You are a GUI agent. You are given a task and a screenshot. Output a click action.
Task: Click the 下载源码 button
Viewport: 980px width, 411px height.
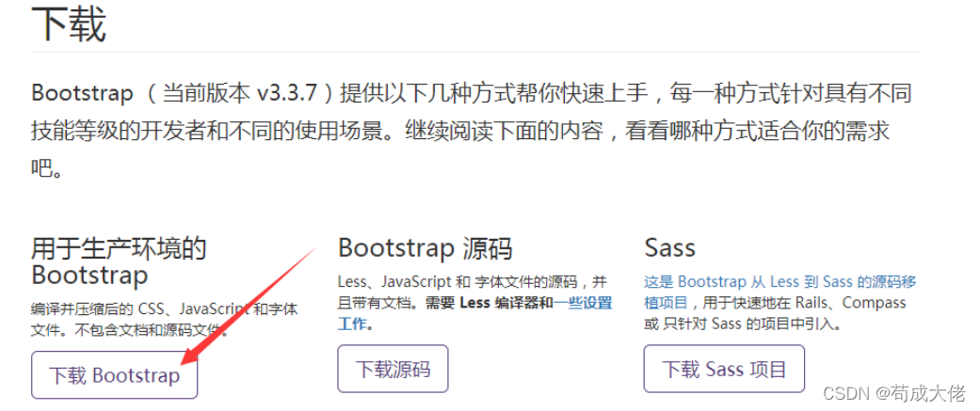(x=394, y=369)
